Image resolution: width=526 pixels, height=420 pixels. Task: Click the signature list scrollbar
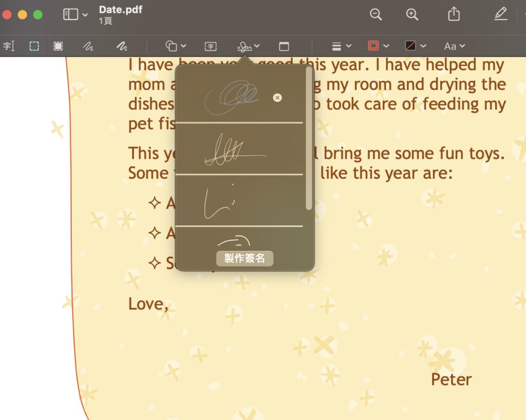click(309, 139)
